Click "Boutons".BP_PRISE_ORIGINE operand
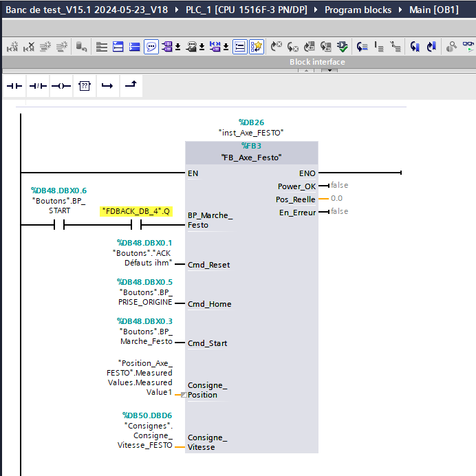 (145, 292)
